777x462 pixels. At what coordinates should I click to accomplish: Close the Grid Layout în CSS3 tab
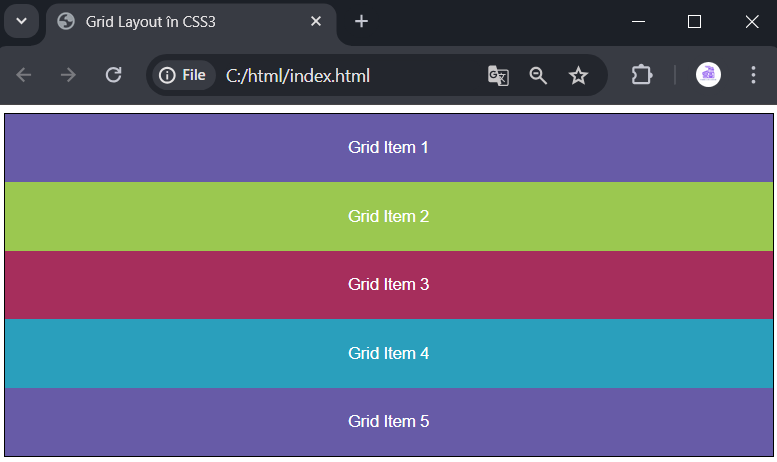pos(316,21)
